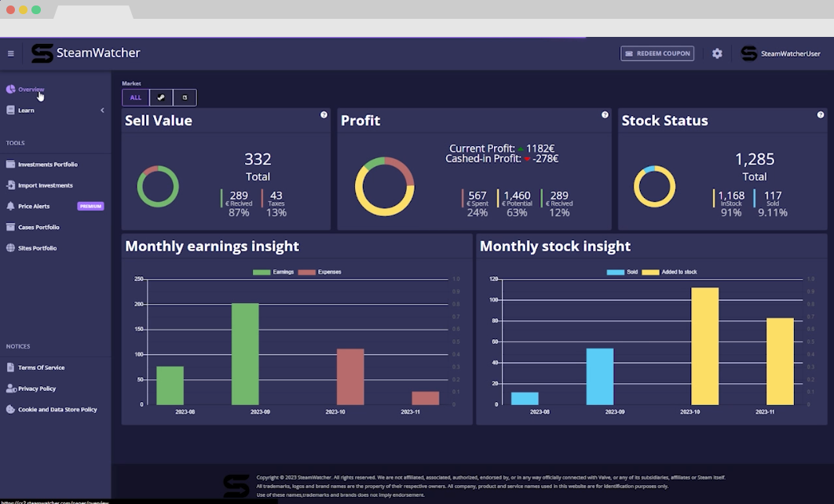Click the 332 Total sell value

coord(258,159)
